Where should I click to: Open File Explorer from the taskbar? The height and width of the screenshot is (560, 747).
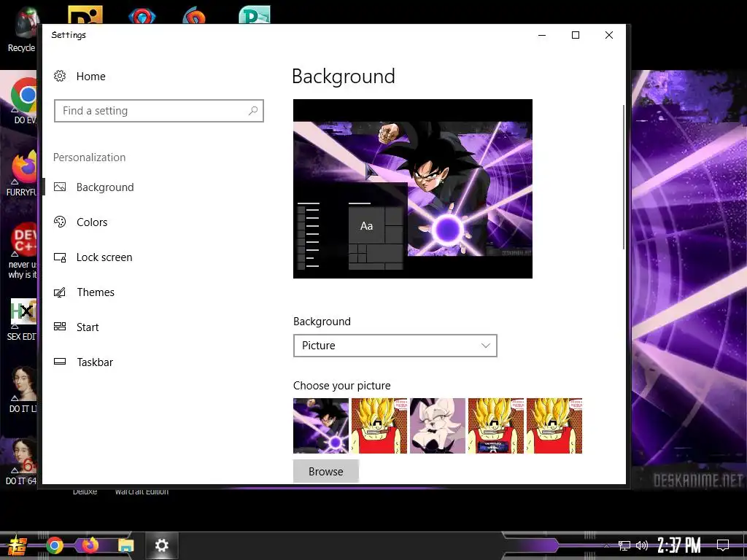point(126,545)
